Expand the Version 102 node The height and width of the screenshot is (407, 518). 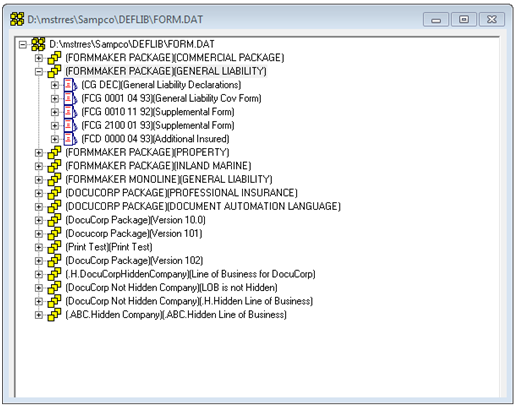tap(39, 261)
